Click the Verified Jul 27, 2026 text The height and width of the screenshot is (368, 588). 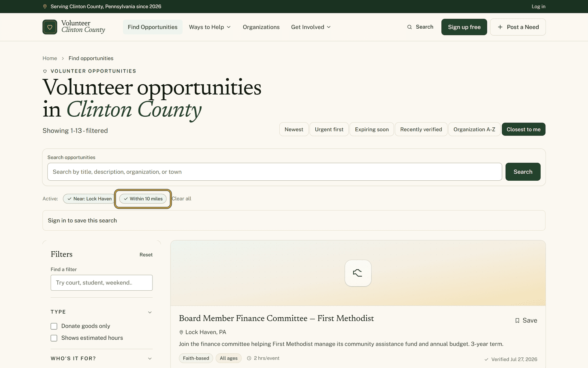click(x=514, y=360)
